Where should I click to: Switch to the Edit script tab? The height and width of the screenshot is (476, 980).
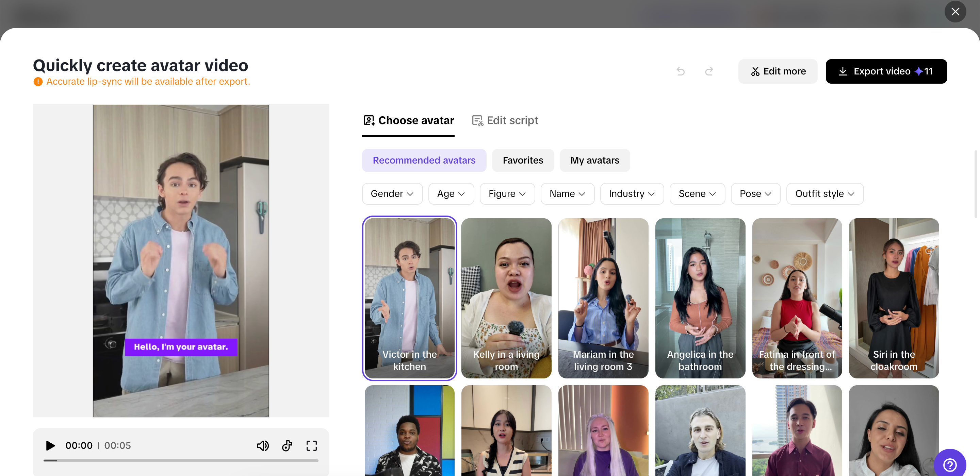(504, 120)
